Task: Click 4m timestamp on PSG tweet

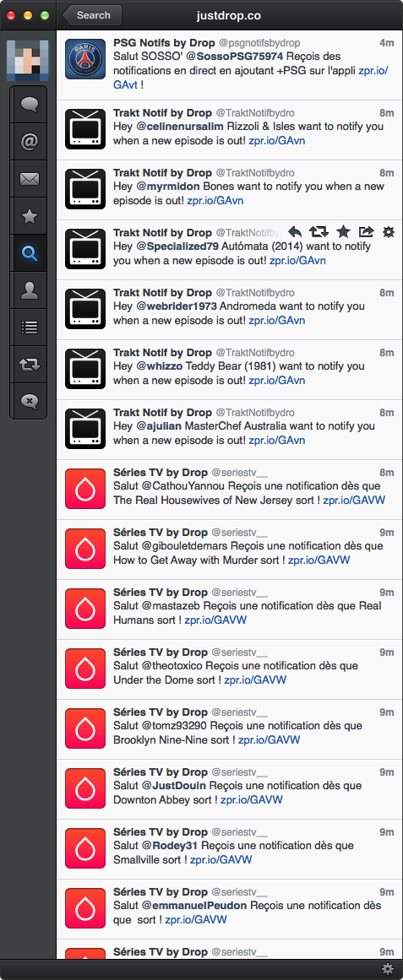Action: [387, 42]
